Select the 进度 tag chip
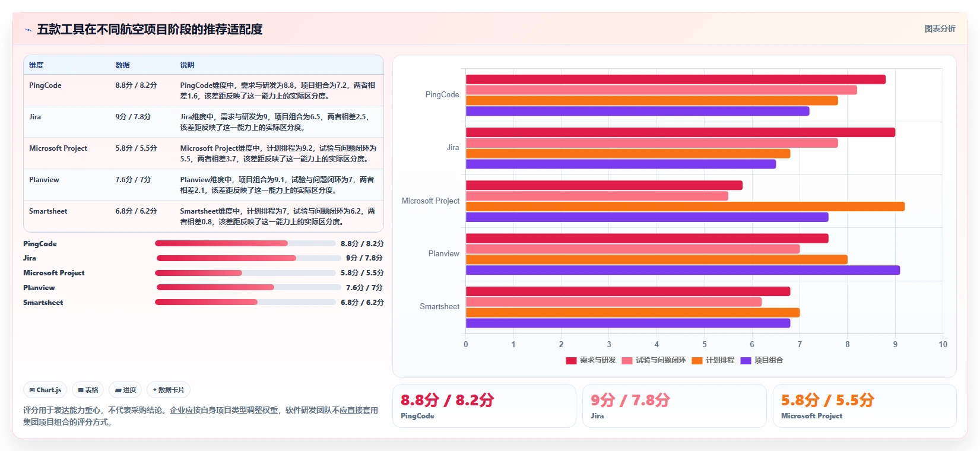The width and height of the screenshot is (980, 451). click(125, 390)
